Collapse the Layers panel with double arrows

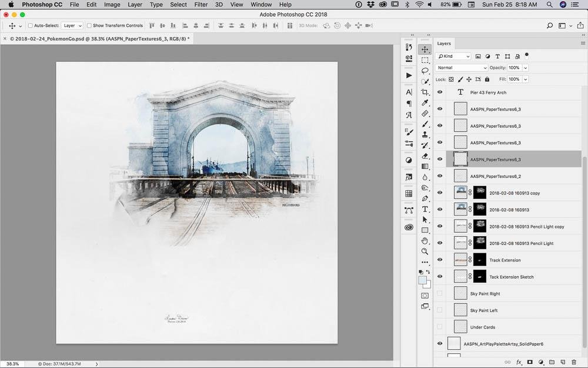(x=583, y=35)
